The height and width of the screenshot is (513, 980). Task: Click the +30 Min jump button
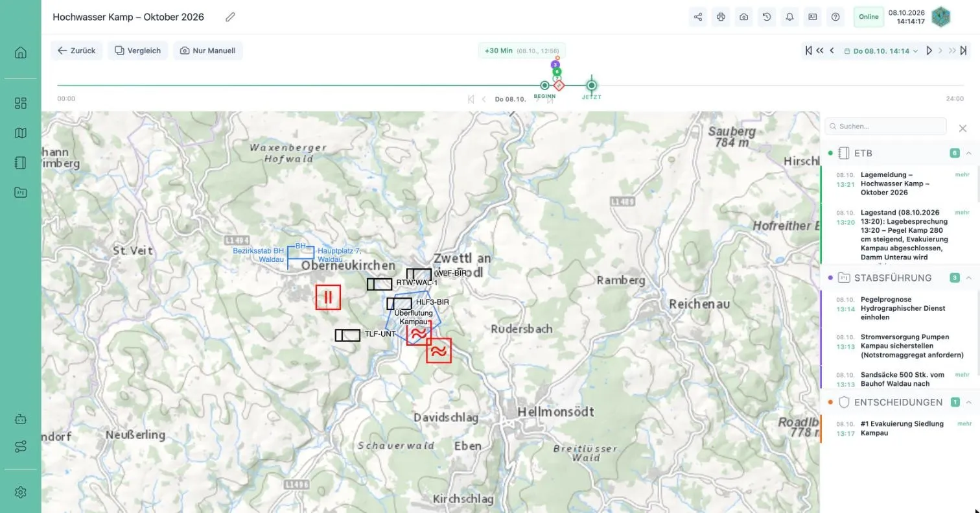[x=522, y=51]
